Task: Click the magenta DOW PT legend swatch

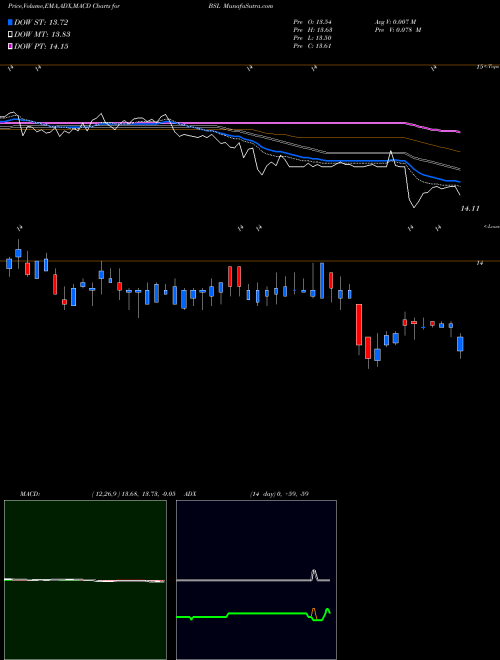Action: coord(11,46)
